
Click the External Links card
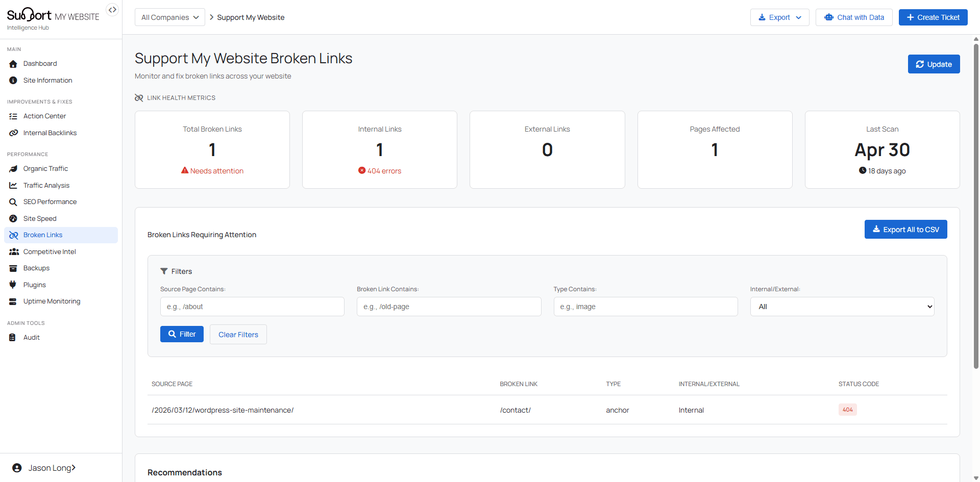coord(547,149)
